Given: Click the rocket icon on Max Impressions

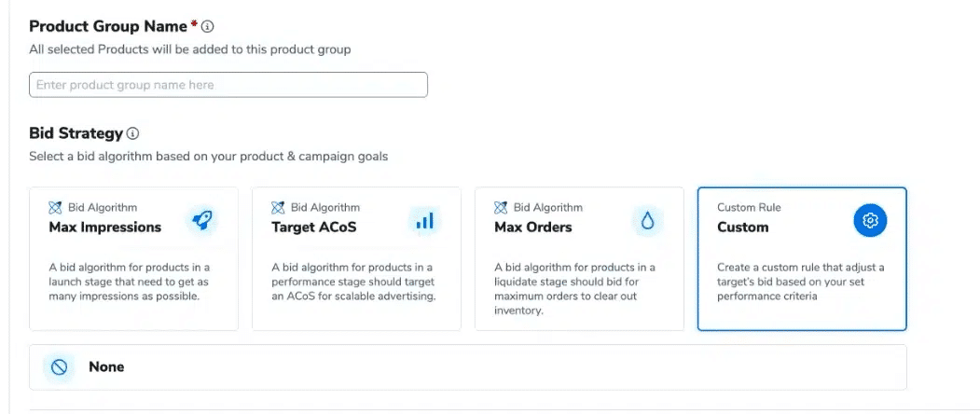Looking at the screenshot, I should coord(201,220).
